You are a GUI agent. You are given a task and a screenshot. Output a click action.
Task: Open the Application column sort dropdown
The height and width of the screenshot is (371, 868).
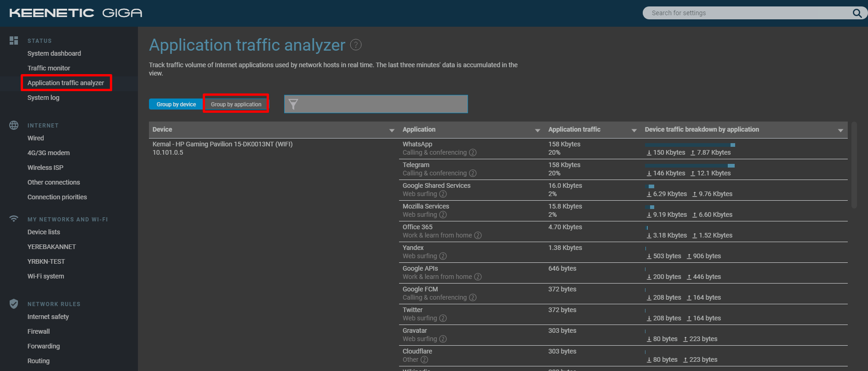pos(537,130)
